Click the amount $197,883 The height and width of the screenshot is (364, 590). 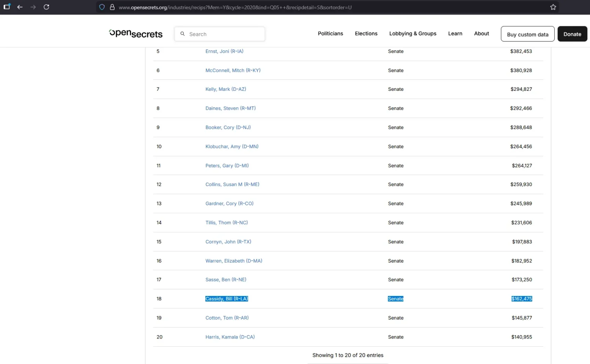(522, 242)
